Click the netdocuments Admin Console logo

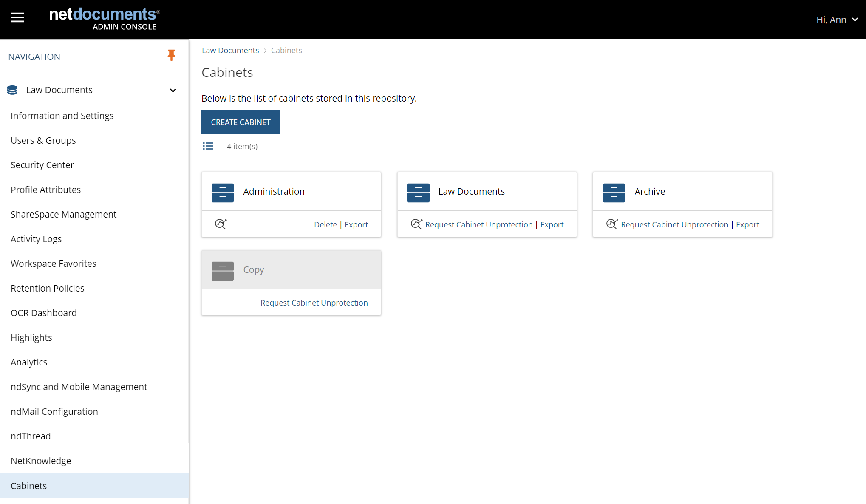click(103, 18)
